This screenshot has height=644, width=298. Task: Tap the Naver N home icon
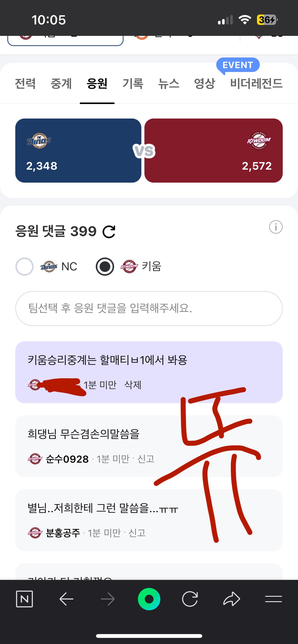[24, 599]
